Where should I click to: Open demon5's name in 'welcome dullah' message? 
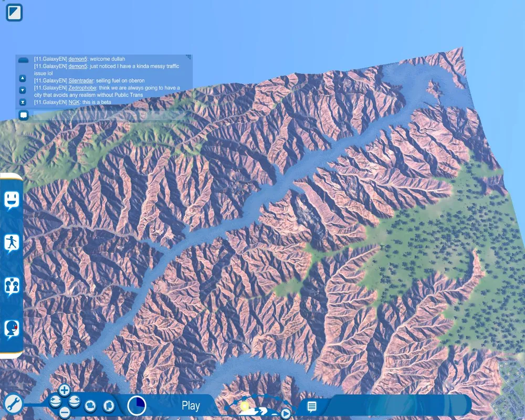click(78, 59)
